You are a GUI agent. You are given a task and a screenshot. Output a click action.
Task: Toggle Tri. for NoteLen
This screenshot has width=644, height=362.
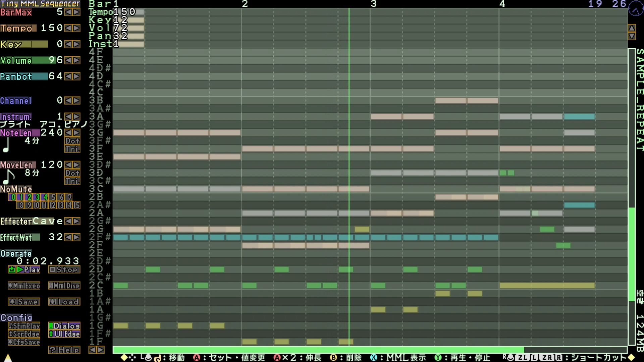tap(72, 149)
